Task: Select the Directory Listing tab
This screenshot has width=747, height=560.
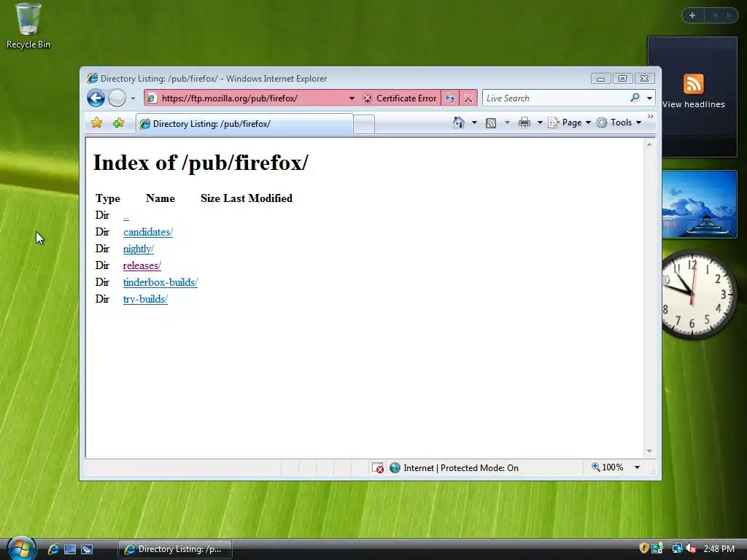Action: point(244,124)
